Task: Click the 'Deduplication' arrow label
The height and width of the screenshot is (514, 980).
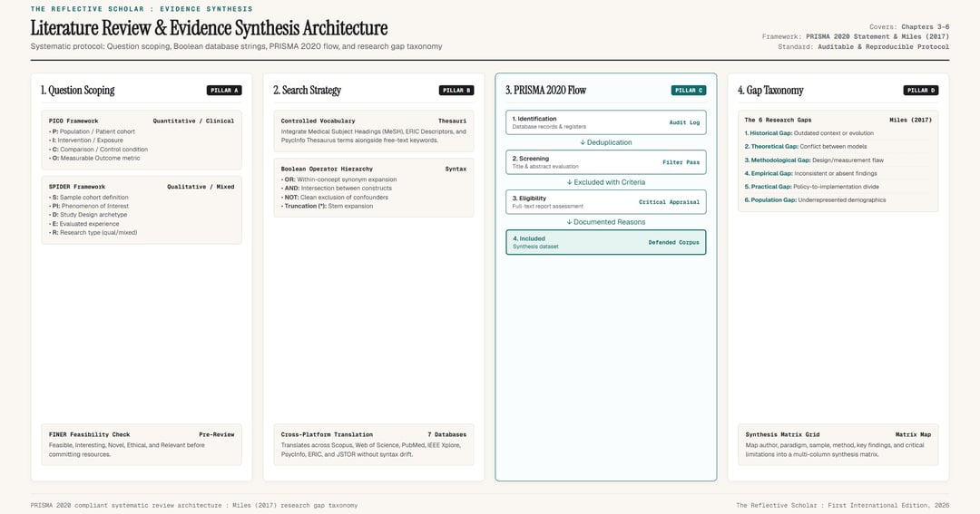Action: click(605, 142)
